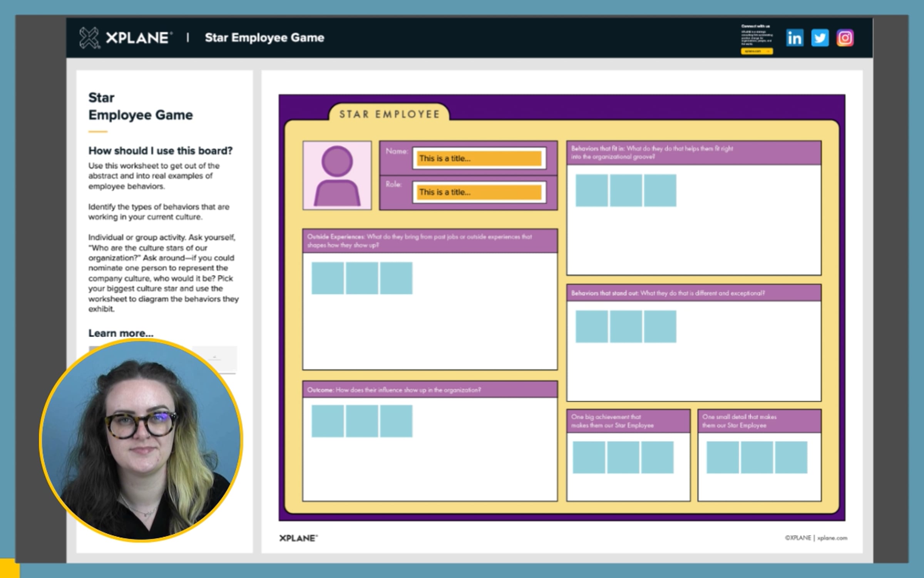Image resolution: width=924 pixels, height=578 pixels.
Task: Open the LinkedIn icon link
Action: [x=794, y=38]
